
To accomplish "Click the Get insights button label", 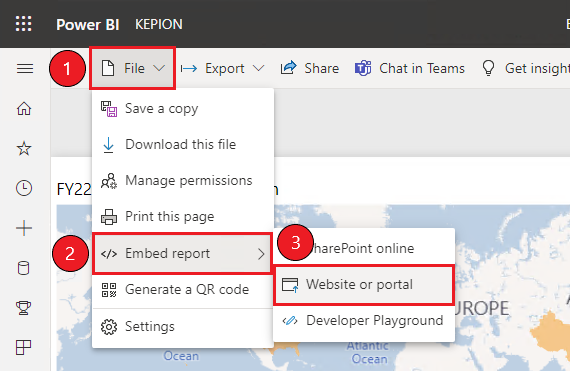I will click(x=537, y=68).
